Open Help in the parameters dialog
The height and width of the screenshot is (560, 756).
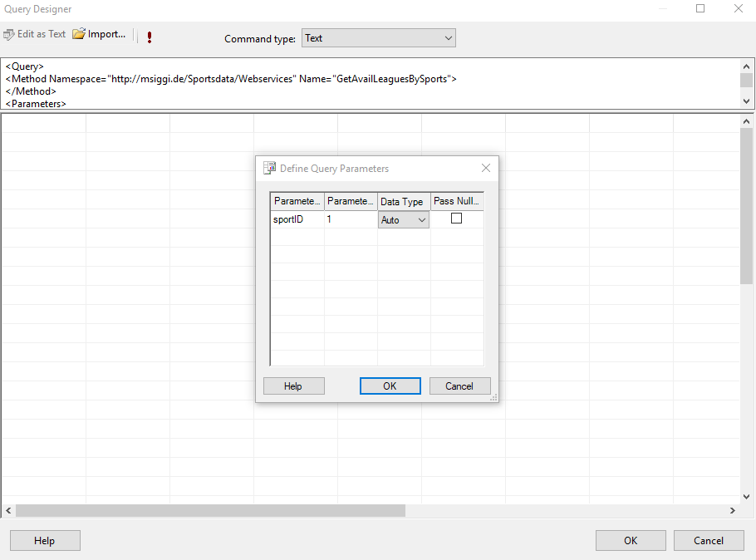[x=293, y=386]
